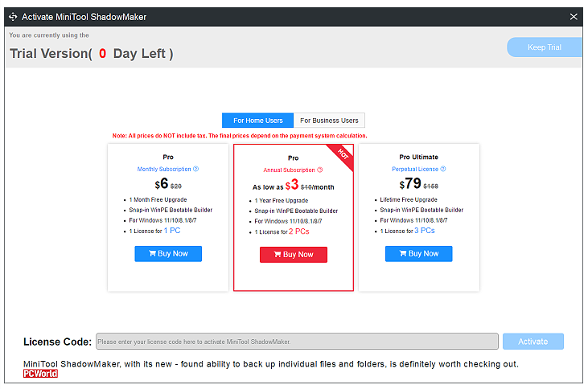Click the $6 monthly price
The width and height of the screenshot is (588, 389).
[x=162, y=184]
